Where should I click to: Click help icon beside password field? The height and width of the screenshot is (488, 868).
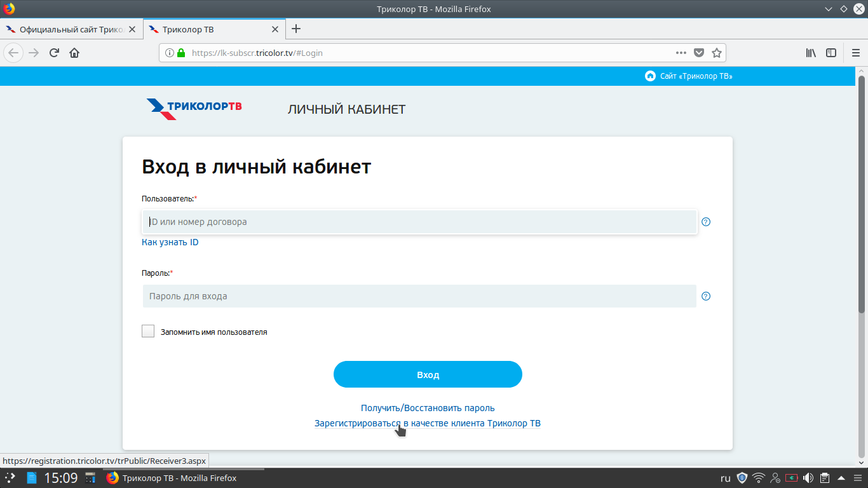tap(706, 296)
